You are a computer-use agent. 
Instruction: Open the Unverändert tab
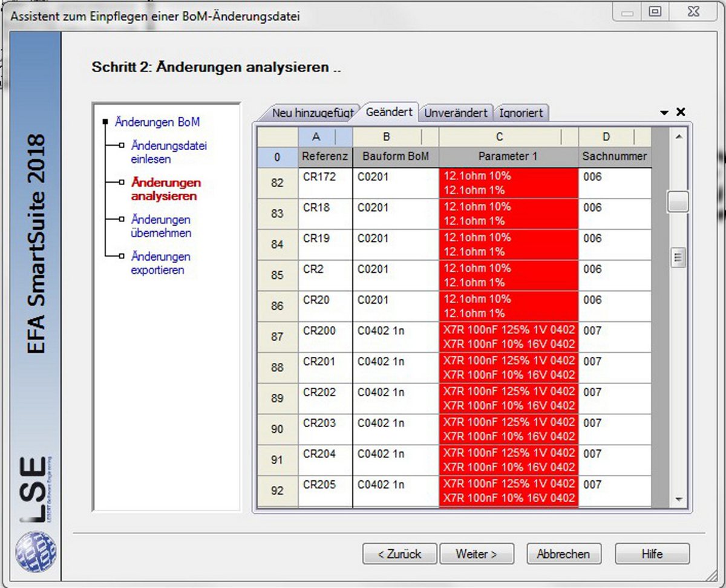click(x=456, y=113)
